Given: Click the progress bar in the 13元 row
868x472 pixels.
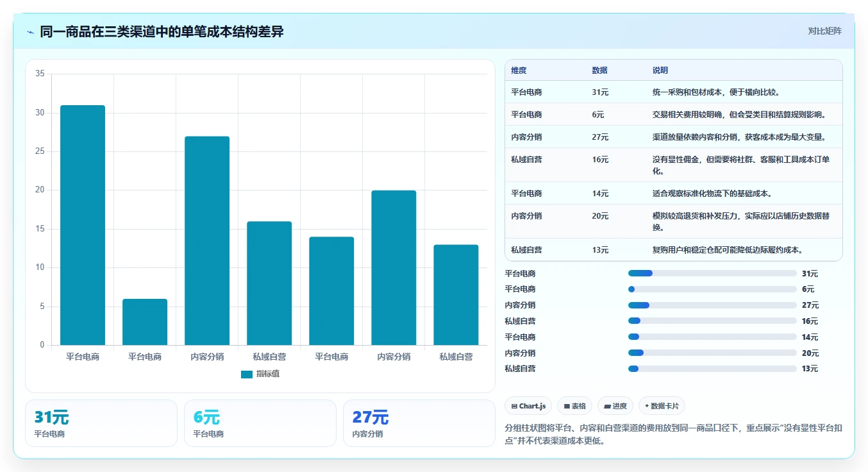Looking at the screenshot, I should tap(712, 369).
